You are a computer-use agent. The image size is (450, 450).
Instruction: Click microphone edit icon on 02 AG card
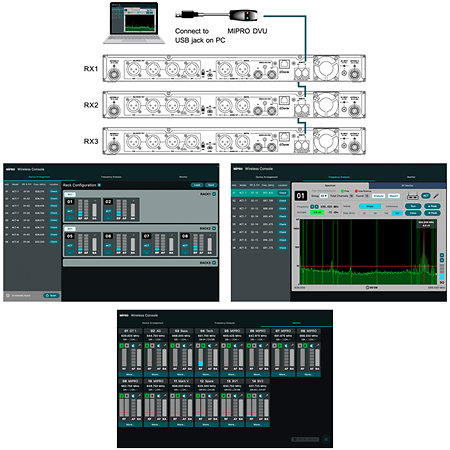coord(165,346)
